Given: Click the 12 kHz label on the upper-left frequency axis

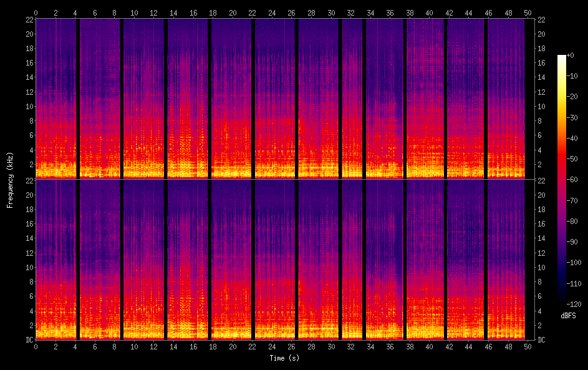Looking at the screenshot, I should [27, 92].
